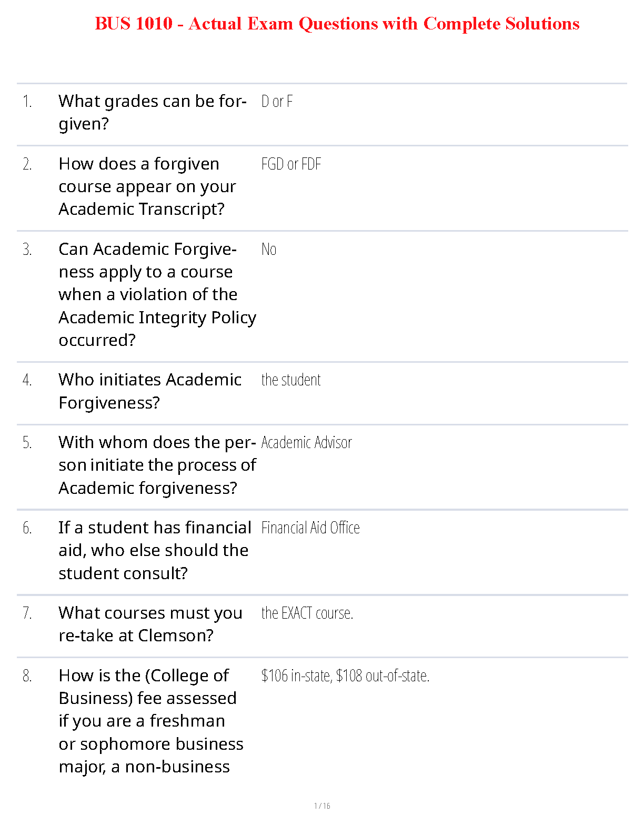Click the Academic Integrity Policy violation question
The height and width of the screenshot is (834, 644).
(x=157, y=294)
